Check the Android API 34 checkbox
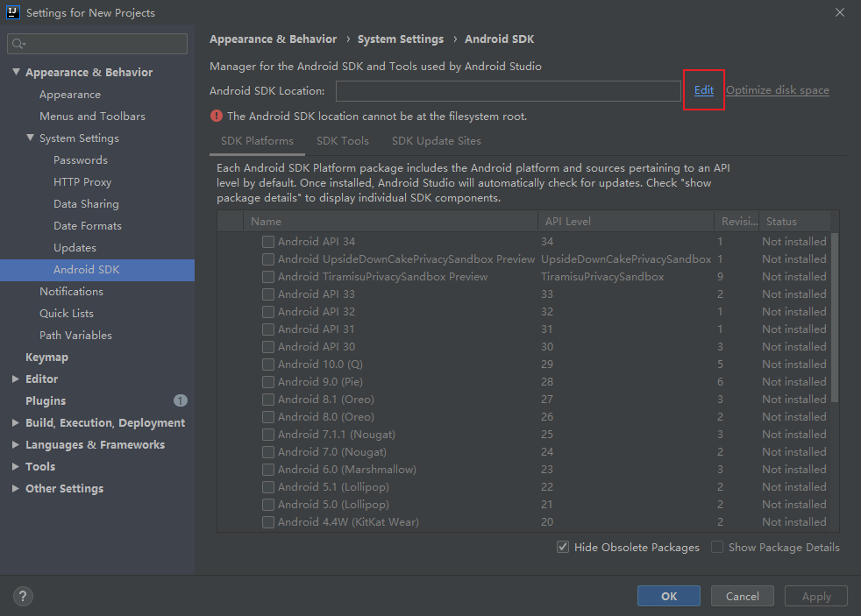The width and height of the screenshot is (861, 616). 267,241
